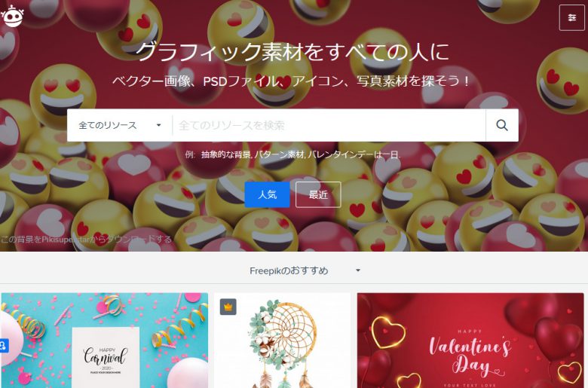Click the Freepik robot logo
588x388 pixels.
(x=12, y=17)
